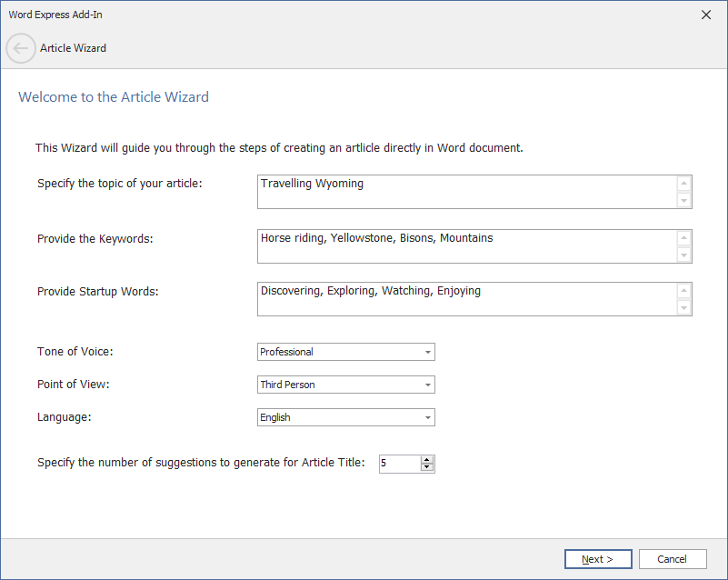Increase the number of title suggestions
Image resolution: width=728 pixels, height=580 pixels.
427,459
